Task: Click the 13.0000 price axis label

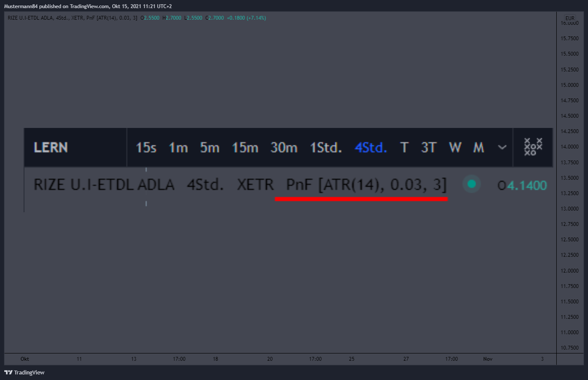Action: click(570, 209)
